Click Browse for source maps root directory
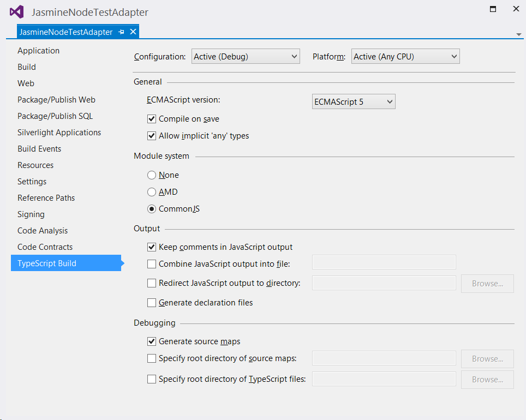526x420 pixels. pyautogui.click(x=487, y=358)
